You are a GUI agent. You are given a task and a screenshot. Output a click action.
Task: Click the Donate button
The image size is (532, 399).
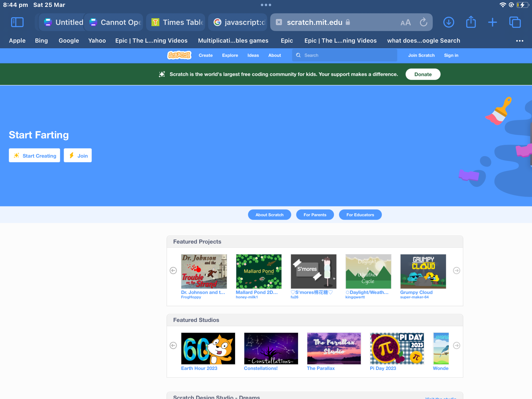(x=423, y=74)
